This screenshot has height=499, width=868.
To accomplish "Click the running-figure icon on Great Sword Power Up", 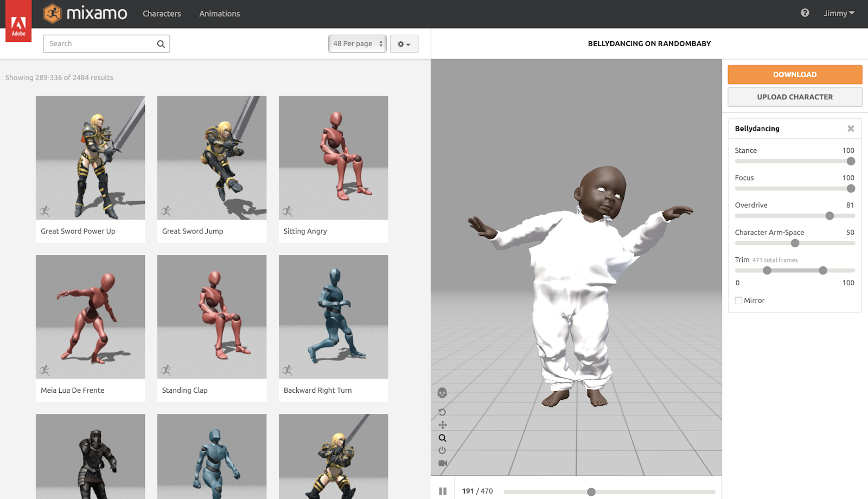I will 44,211.
